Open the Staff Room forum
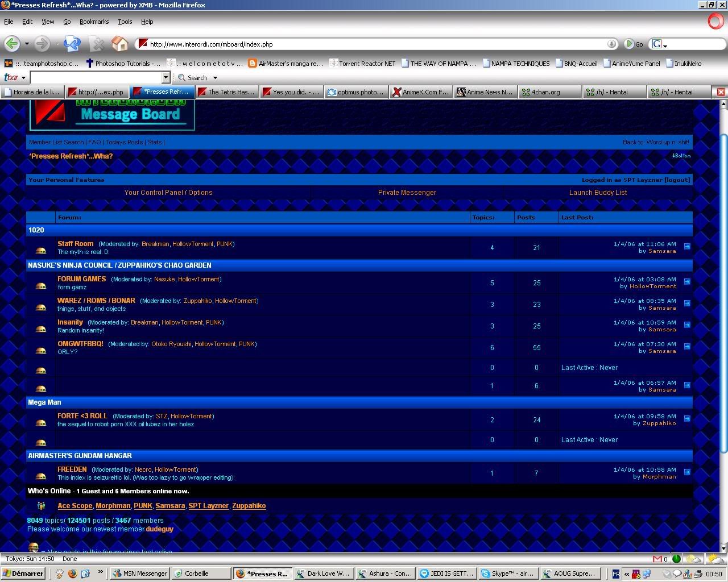 coord(75,244)
